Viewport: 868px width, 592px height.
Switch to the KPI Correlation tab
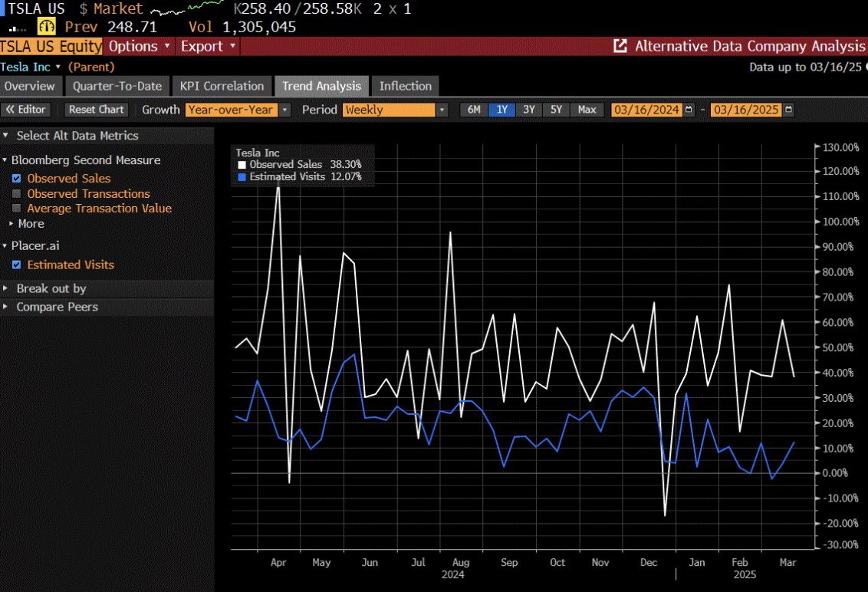point(222,86)
